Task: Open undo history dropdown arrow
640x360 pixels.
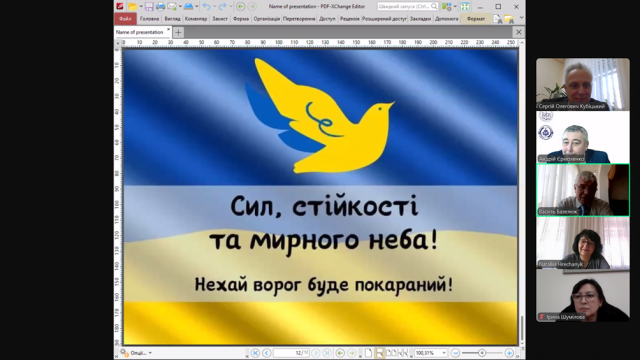Action: (x=214, y=7)
